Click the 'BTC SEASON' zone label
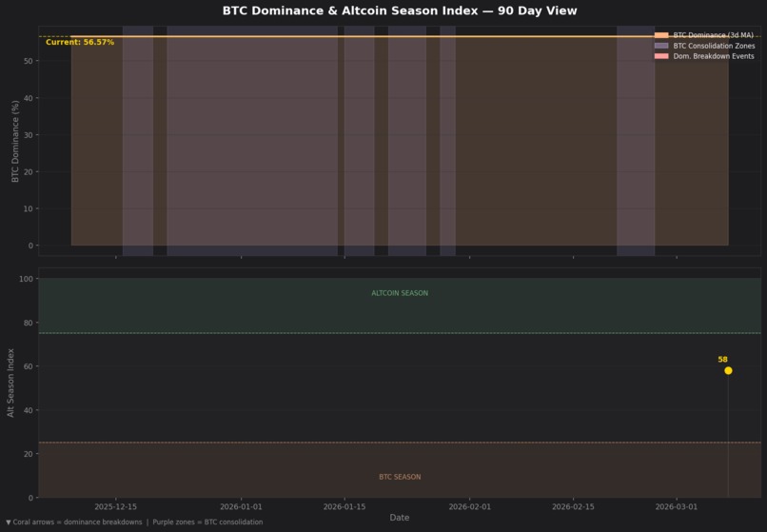Screen dimensions: 767x532 coord(400,477)
